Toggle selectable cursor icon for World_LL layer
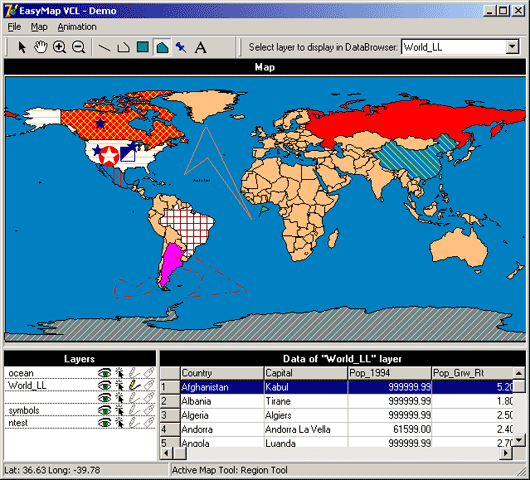The image size is (530, 480). click(x=119, y=385)
